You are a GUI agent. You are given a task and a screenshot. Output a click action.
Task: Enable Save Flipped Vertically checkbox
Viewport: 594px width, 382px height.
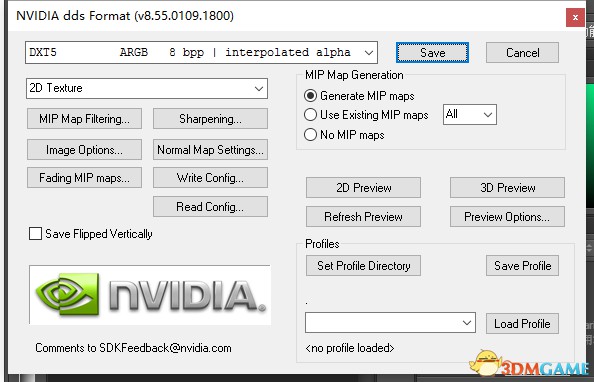[x=36, y=234]
